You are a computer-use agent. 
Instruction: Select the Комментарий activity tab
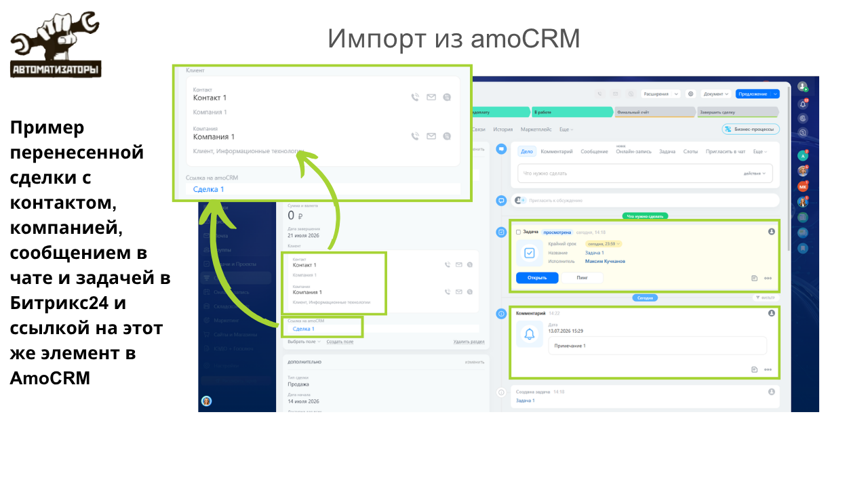tap(557, 151)
